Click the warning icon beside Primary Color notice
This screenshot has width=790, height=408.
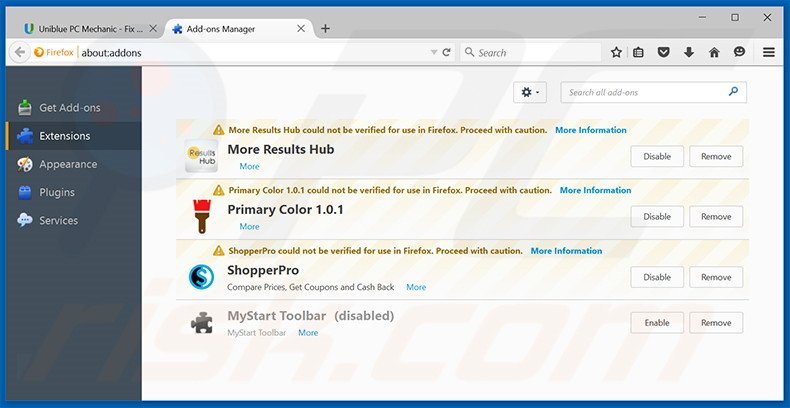pos(218,190)
